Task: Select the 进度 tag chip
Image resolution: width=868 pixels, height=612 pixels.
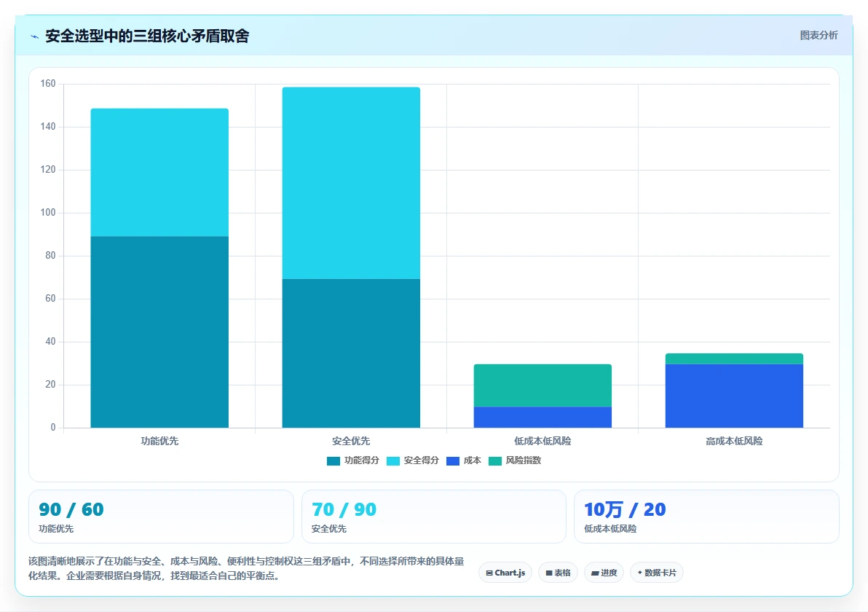Action: [x=604, y=573]
